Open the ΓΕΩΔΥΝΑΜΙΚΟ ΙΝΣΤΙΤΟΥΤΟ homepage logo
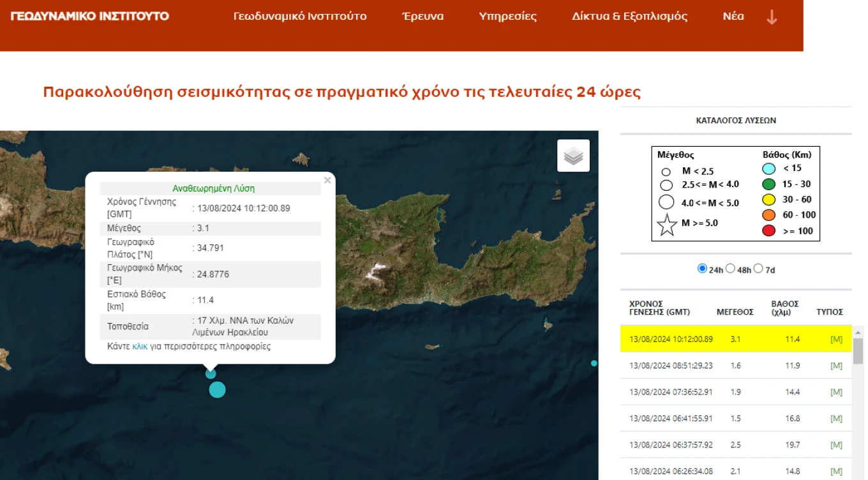The height and width of the screenshot is (480, 868). 90,16
